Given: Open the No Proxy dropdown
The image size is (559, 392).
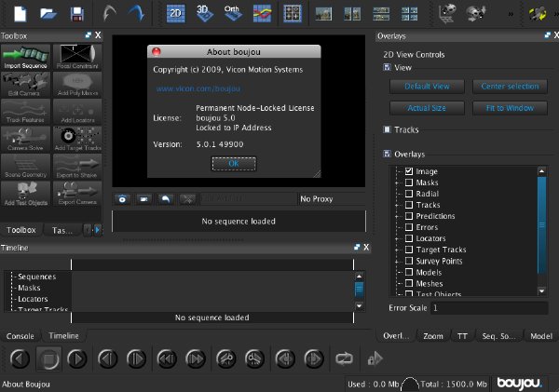Looking at the screenshot, I should 332,199.
